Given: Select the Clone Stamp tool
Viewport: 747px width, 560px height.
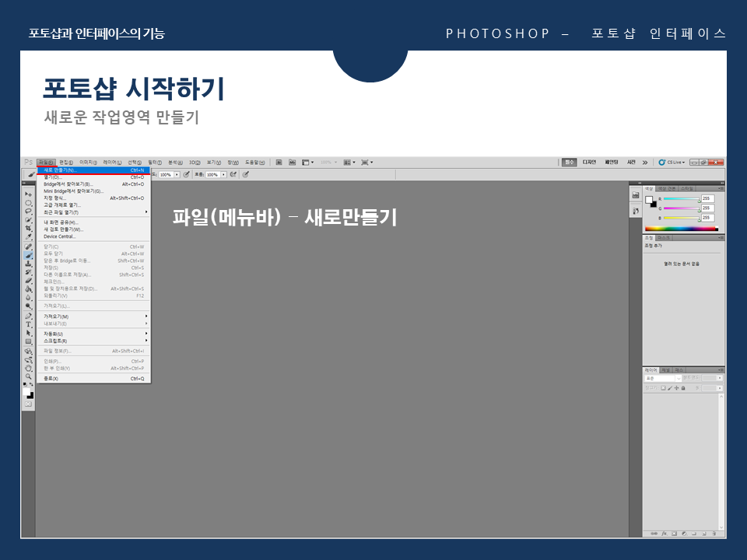Looking at the screenshot, I should (29, 264).
